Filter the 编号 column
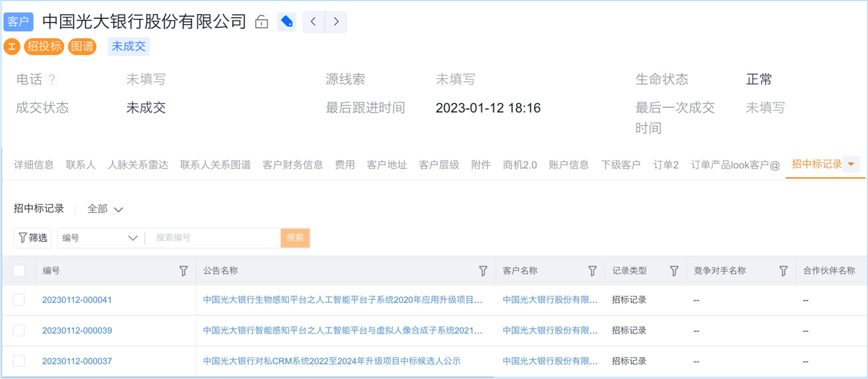The image size is (868, 379). click(184, 271)
